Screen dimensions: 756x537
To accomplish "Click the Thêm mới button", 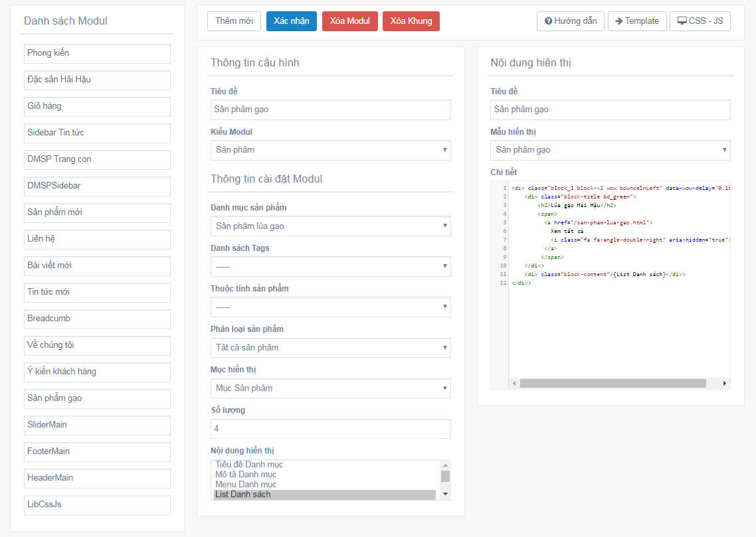I will pos(234,21).
